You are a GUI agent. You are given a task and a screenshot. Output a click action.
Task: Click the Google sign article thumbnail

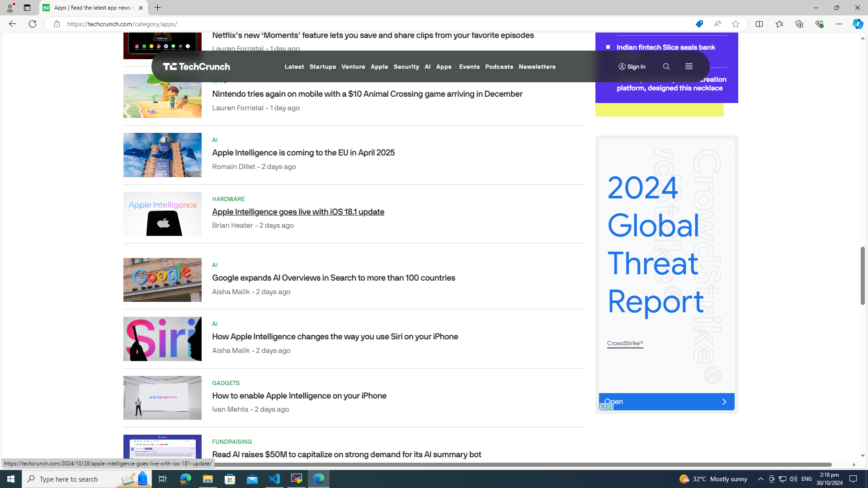click(162, 280)
